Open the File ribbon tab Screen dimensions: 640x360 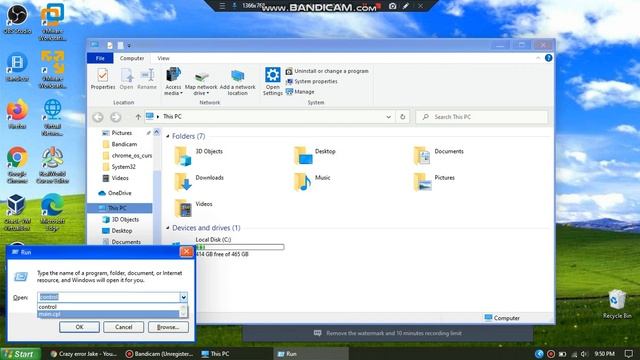[x=100, y=58]
